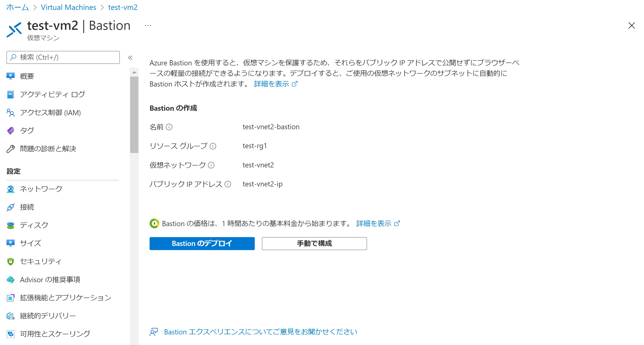This screenshot has width=644, height=345.
Task: Click the Advisor の推奨事項 cloud icon
Action: (11, 280)
